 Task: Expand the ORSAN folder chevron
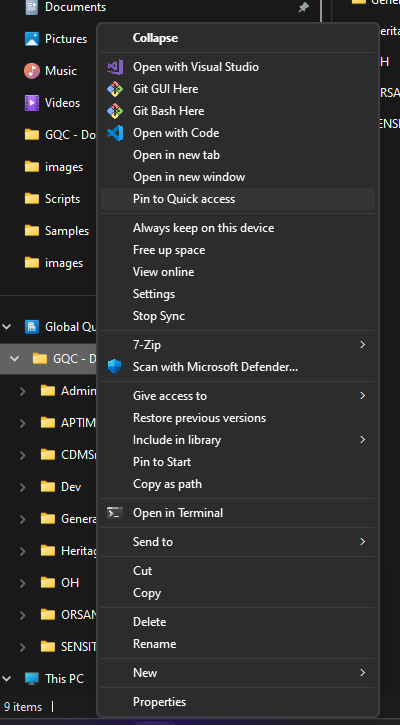tap(23, 615)
